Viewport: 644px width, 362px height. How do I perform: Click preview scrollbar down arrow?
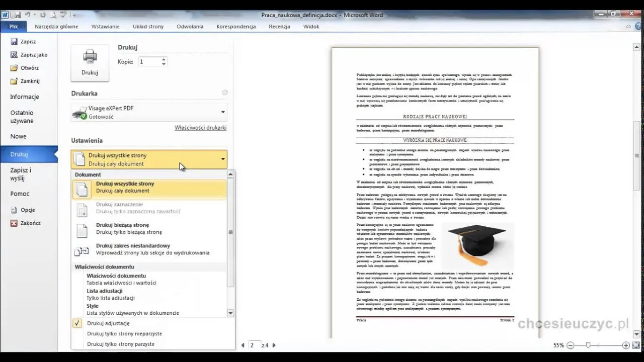(x=637, y=334)
